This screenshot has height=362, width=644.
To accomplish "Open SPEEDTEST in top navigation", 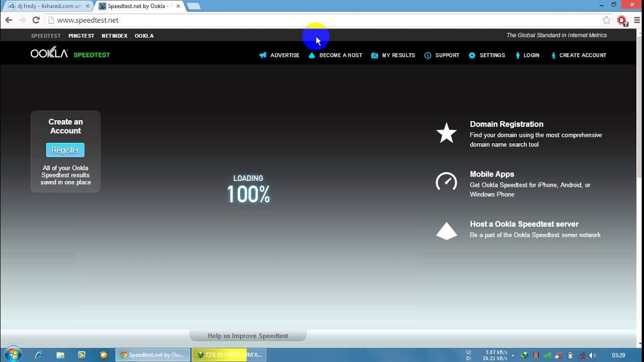I will pos(46,36).
